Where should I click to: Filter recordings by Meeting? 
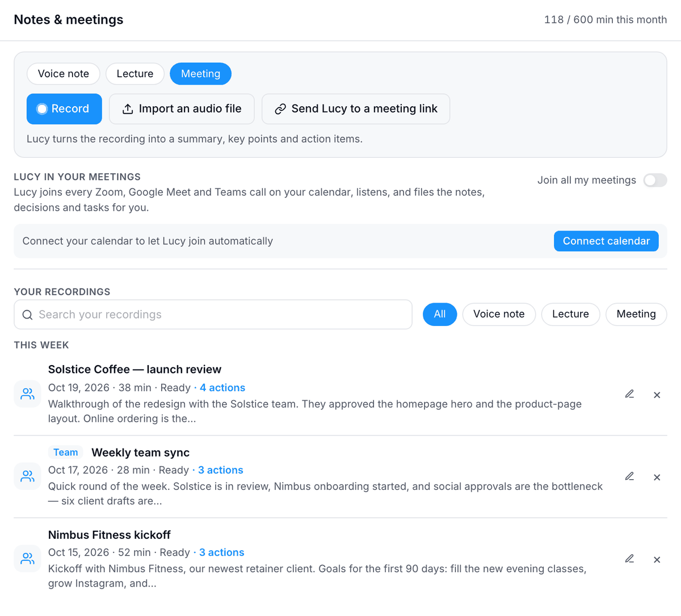pos(636,314)
